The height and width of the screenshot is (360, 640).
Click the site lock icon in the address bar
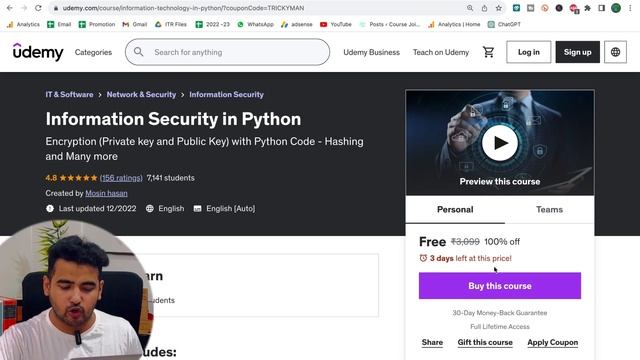click(x=56, y=8)
